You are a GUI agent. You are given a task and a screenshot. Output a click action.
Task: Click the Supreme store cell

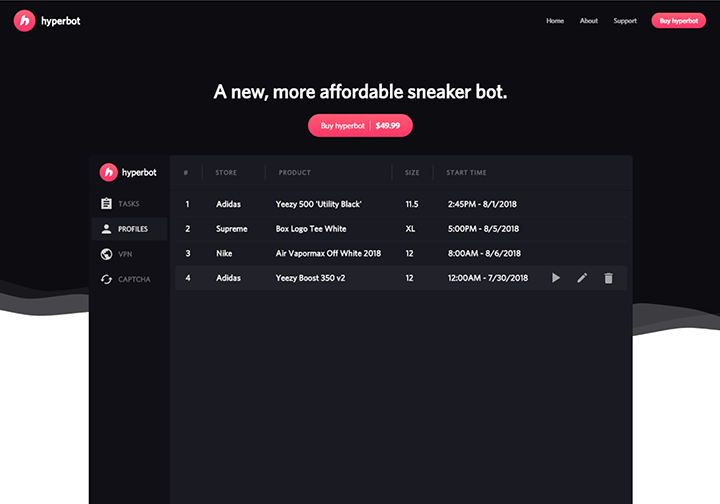tap(231, 229)
